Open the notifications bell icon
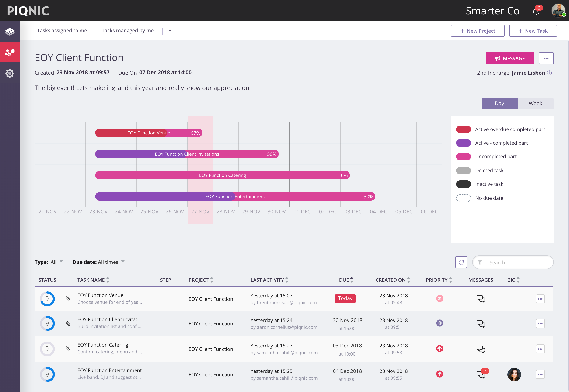Screen dimensions: 569x392 (x=536, y=11)
